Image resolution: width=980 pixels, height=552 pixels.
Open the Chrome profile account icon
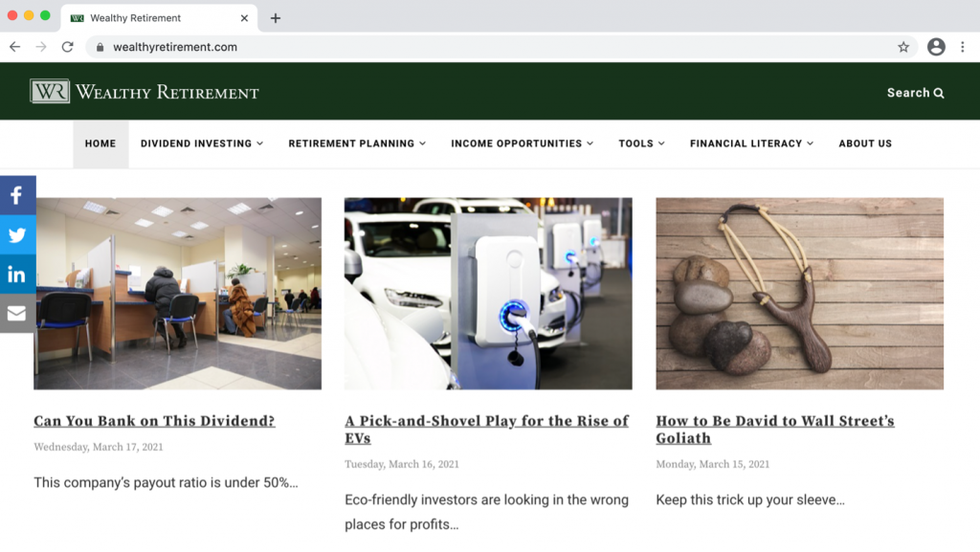pos(936,47)
